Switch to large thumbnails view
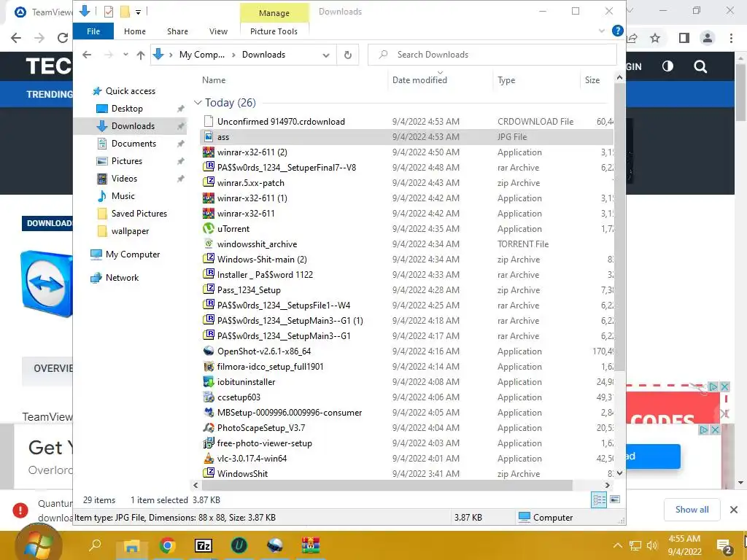Image resolution: width=747 pixels, height=560 pixels. pyautogui.click(x=615, y=500)
